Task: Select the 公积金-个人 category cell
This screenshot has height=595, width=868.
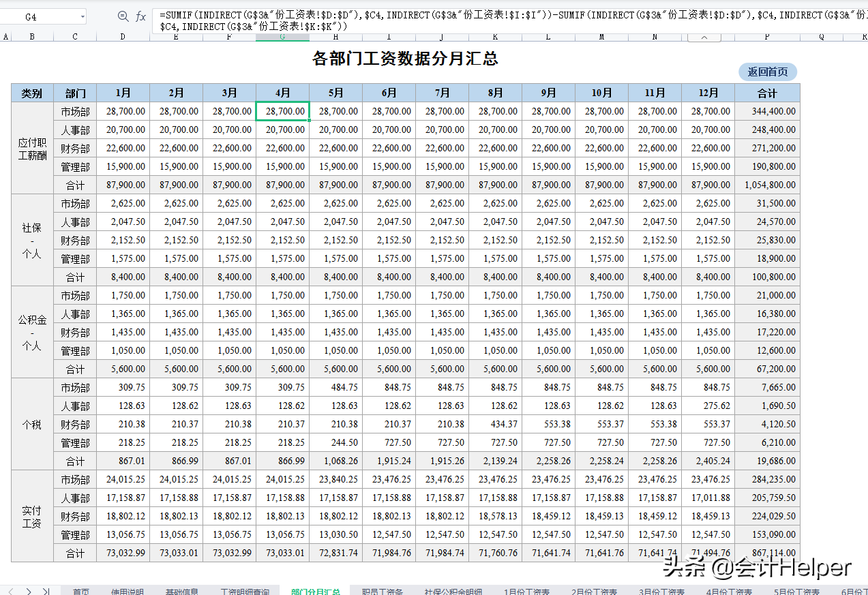Action: coord(32,332)
